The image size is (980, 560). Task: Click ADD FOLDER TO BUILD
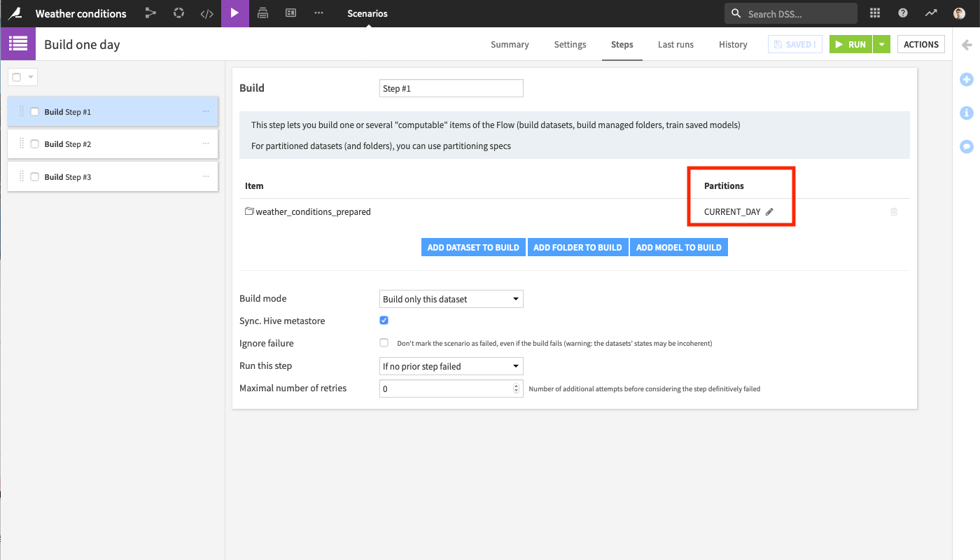pyautogui.click(x=577, y=247)
